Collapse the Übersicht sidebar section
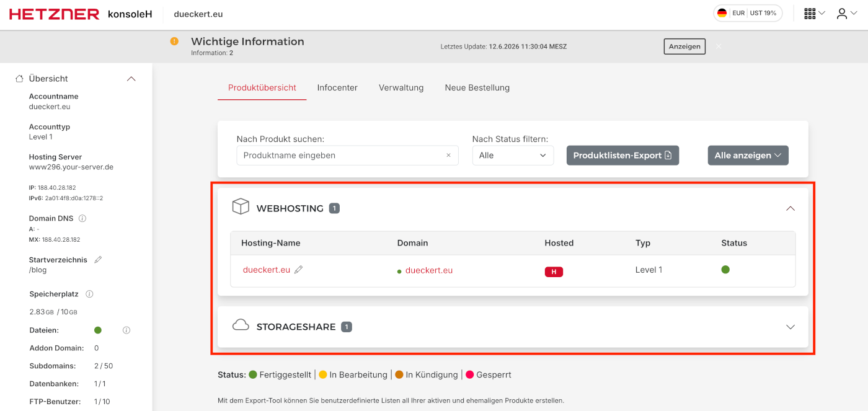 pyautogui.click(x=131, y=79)
